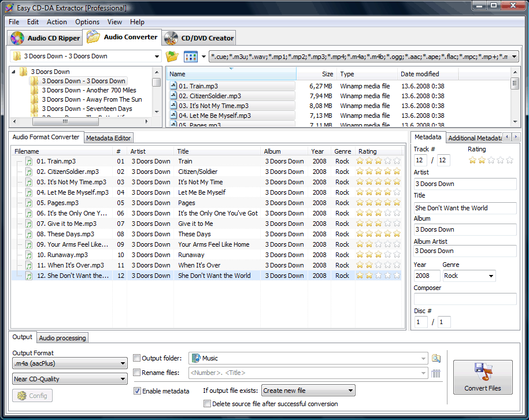Screen dimensions: 529x420
Task: Set Metadata panel rating to five stars
Action: coord(509,160)
